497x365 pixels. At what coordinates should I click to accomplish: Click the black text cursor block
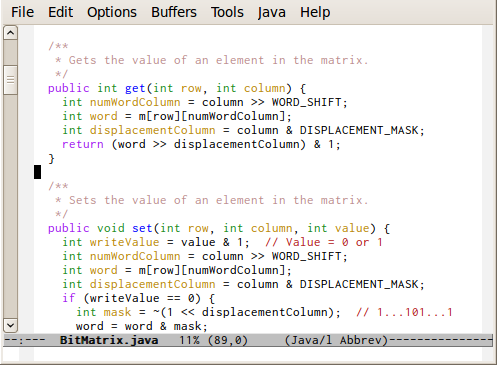37,172
